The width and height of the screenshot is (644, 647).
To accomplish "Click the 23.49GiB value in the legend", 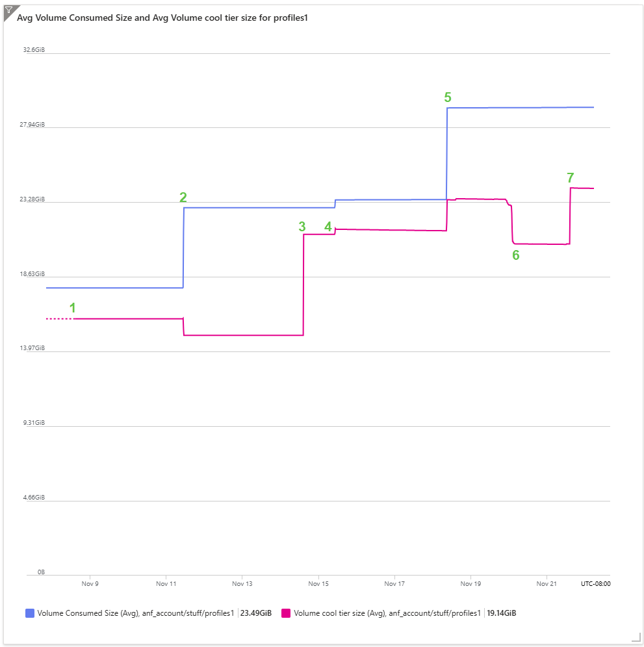I will click(256, 613).
